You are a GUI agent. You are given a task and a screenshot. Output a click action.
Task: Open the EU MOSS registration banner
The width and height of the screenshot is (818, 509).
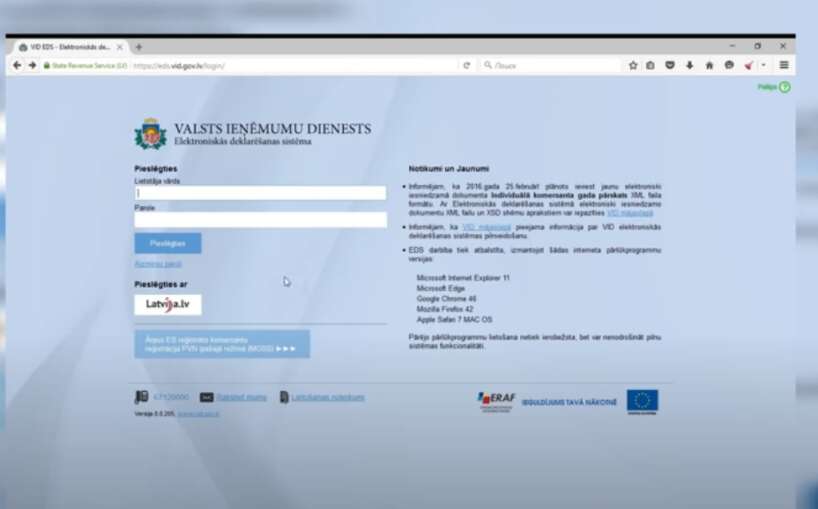(222, 344)
